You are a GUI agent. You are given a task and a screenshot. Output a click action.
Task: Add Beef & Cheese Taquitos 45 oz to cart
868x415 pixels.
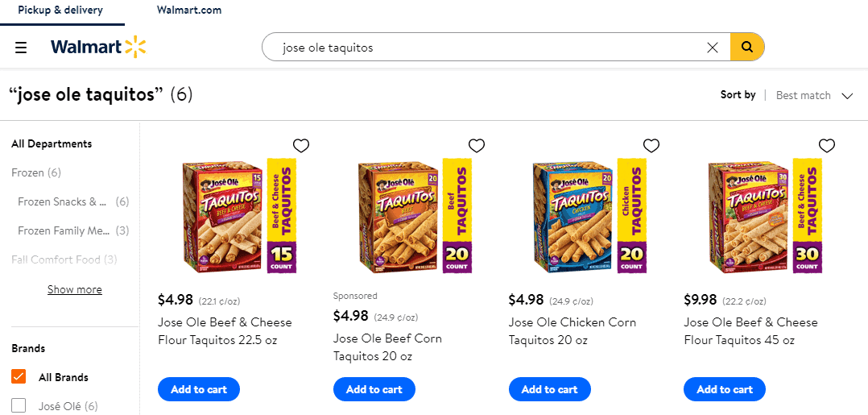point(725,389)
